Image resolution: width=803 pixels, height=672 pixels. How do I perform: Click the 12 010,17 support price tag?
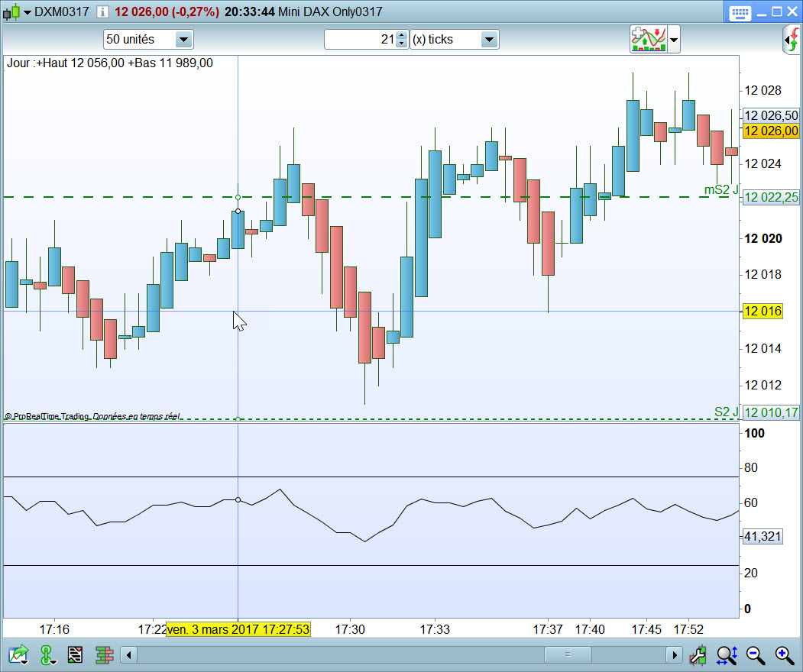[x=771, y=412]
